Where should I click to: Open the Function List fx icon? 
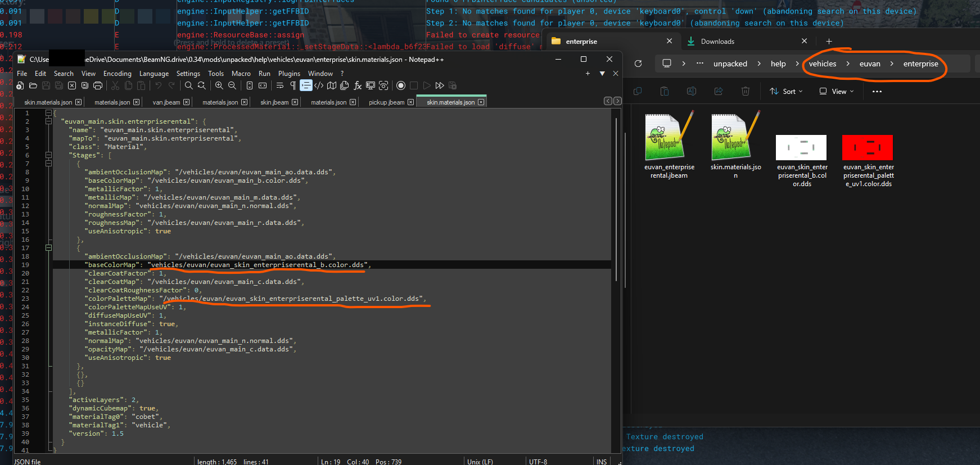point(358,85)
